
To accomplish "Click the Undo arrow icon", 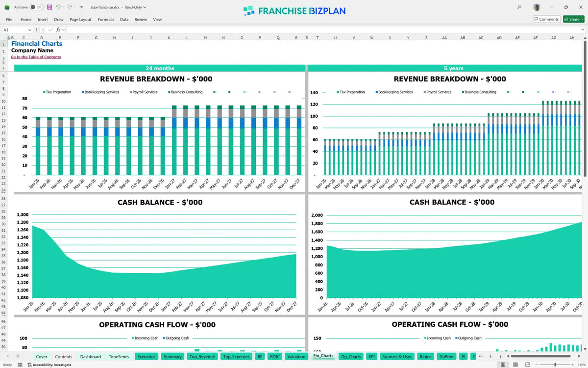I will coord(58,7).
